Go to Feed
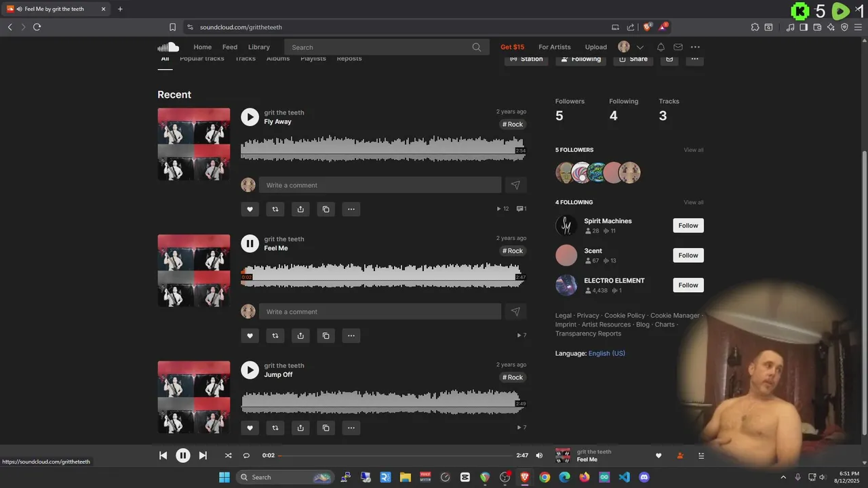Image resolution: width=868 pixels, height=488 pixels. tap(230, 47)
